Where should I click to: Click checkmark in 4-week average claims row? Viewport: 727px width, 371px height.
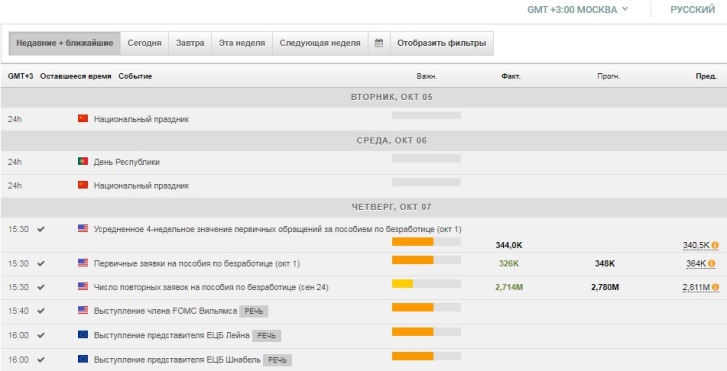pos(41,229)
